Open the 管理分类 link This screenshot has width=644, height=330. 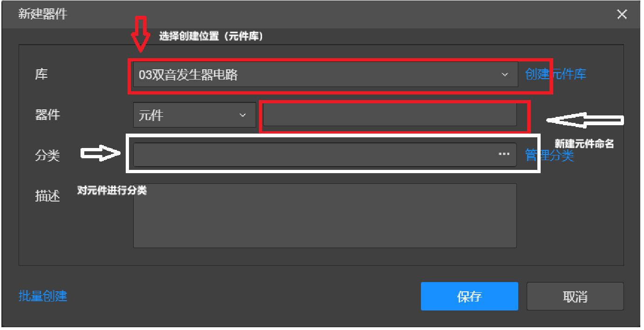pos(549,155)
